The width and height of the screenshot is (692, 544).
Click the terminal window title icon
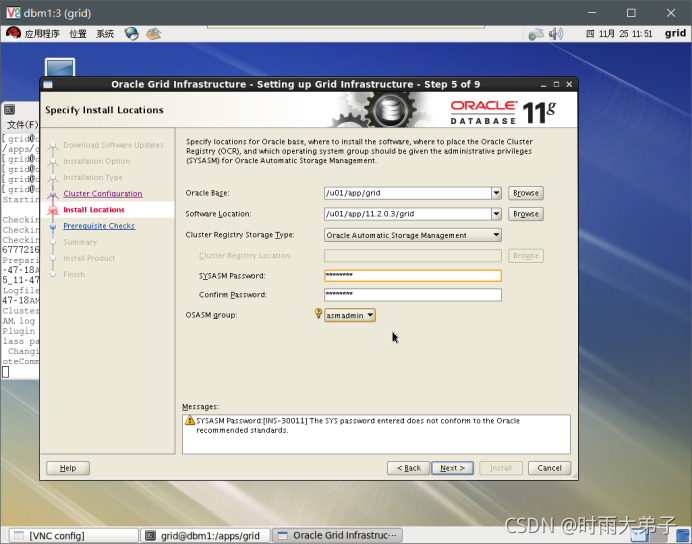click(9, 109)
